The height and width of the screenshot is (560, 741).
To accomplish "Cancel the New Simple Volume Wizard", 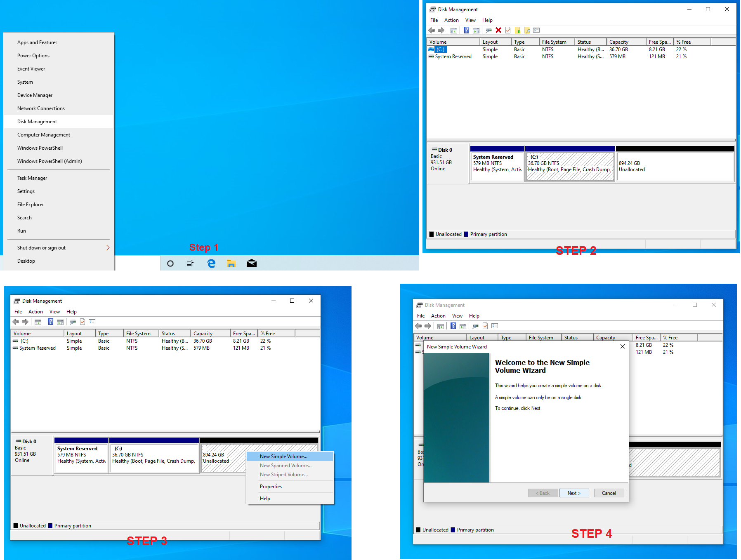I will coord(609,493).
